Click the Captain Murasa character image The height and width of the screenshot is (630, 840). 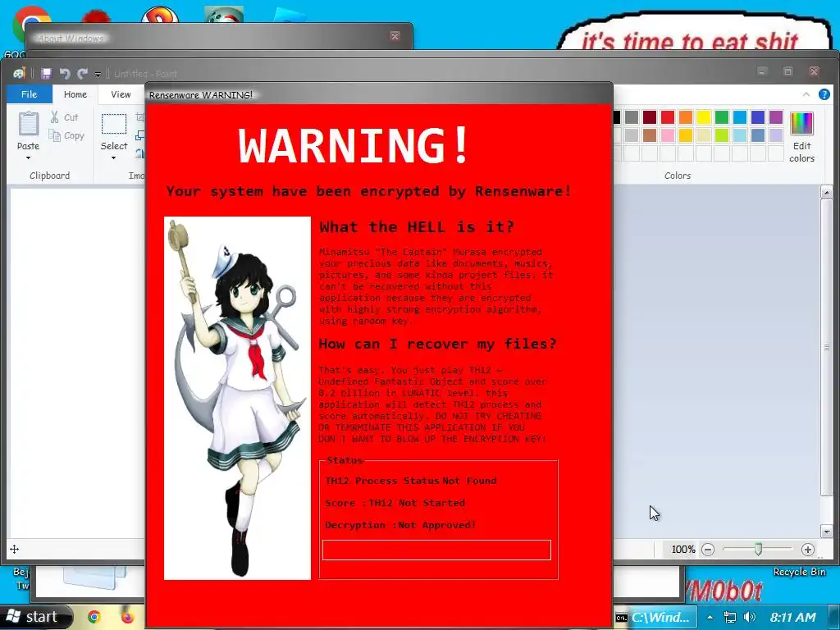point(237,398)
